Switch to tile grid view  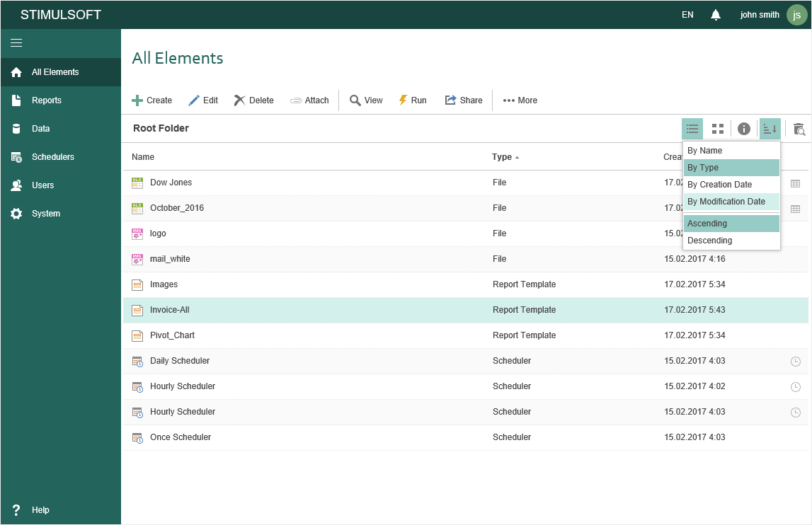point(718,129)
